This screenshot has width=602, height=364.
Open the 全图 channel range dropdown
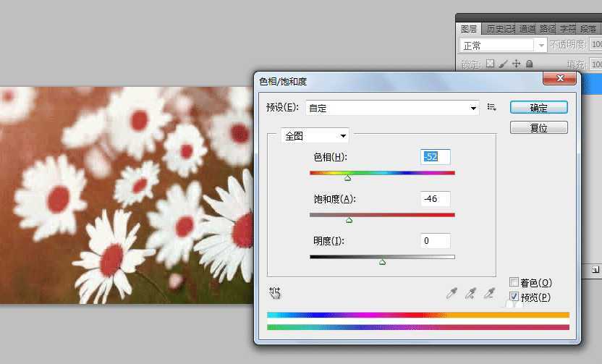coord(315,135)
